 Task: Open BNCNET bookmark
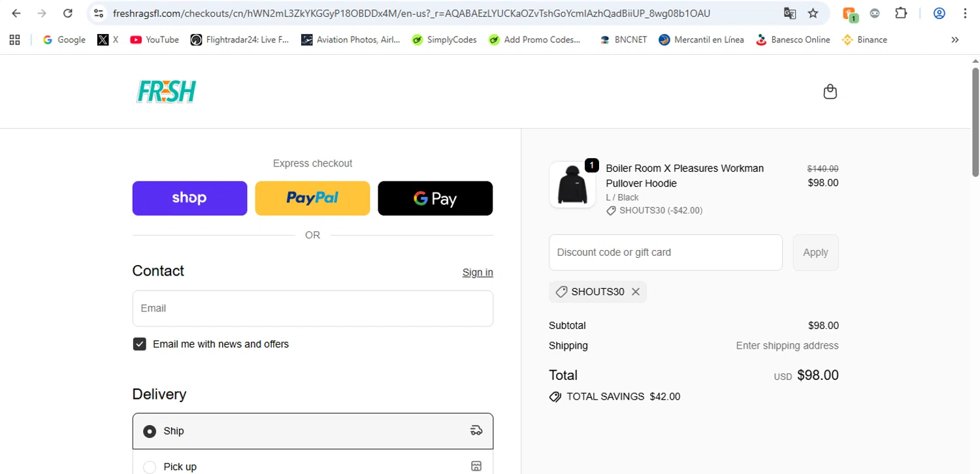pos(623,40)
